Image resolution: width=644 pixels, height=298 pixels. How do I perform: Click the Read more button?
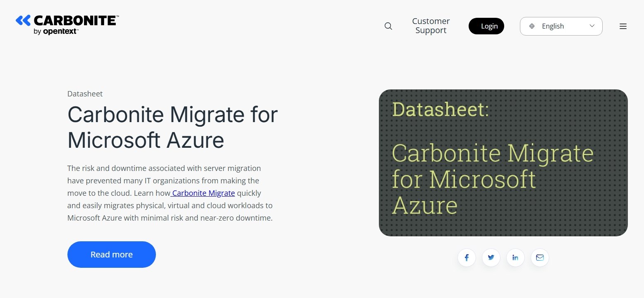coord(111,254)
